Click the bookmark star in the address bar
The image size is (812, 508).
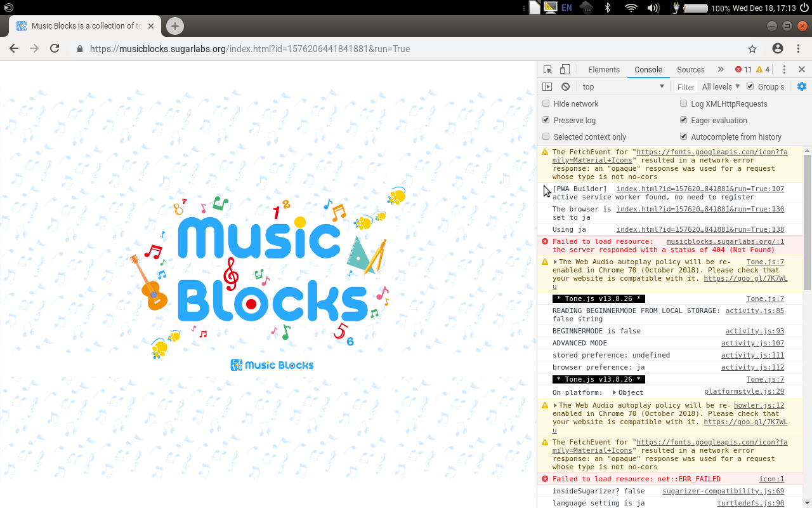pyautogui.click(x=752, y=48)
